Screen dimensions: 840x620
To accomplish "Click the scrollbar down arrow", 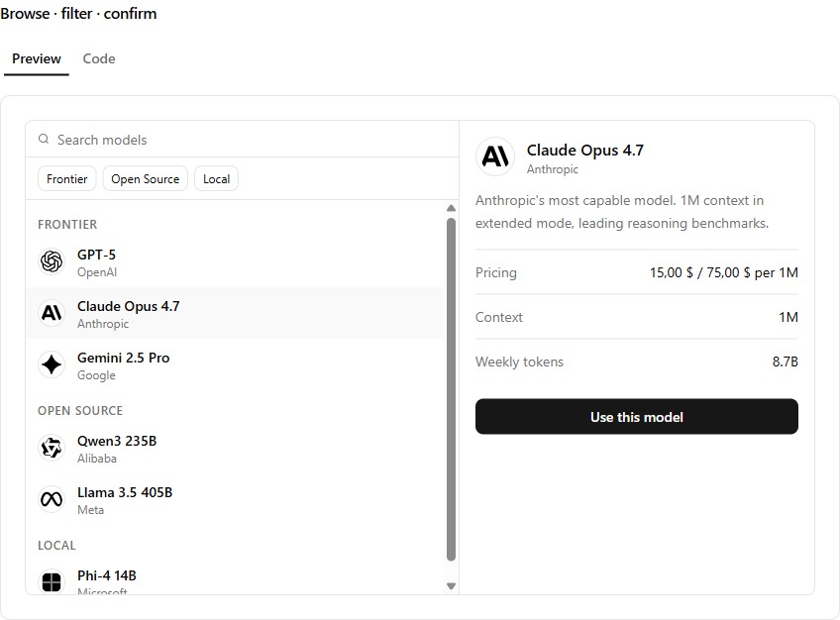I will coord(451,586).
